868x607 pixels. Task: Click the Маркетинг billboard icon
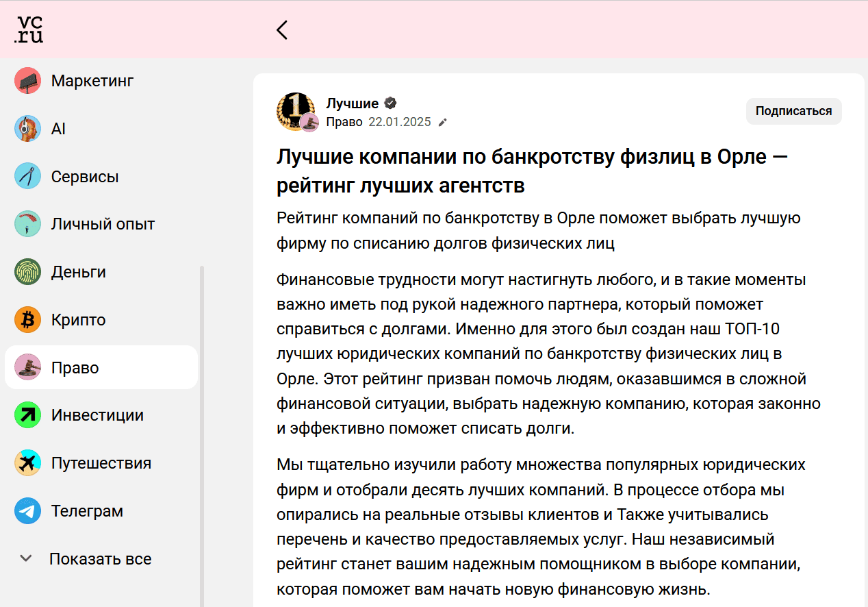click(x=28, y=81)
